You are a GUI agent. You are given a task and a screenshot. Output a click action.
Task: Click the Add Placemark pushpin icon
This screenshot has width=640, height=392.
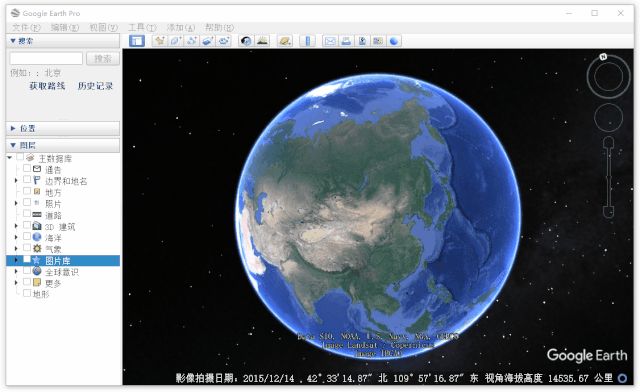[x=160, y=41]
